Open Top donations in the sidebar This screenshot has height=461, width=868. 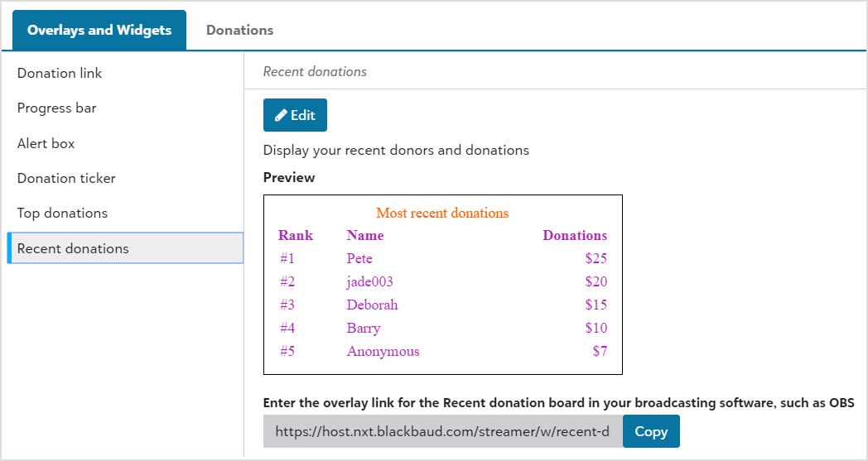[63, 213]
